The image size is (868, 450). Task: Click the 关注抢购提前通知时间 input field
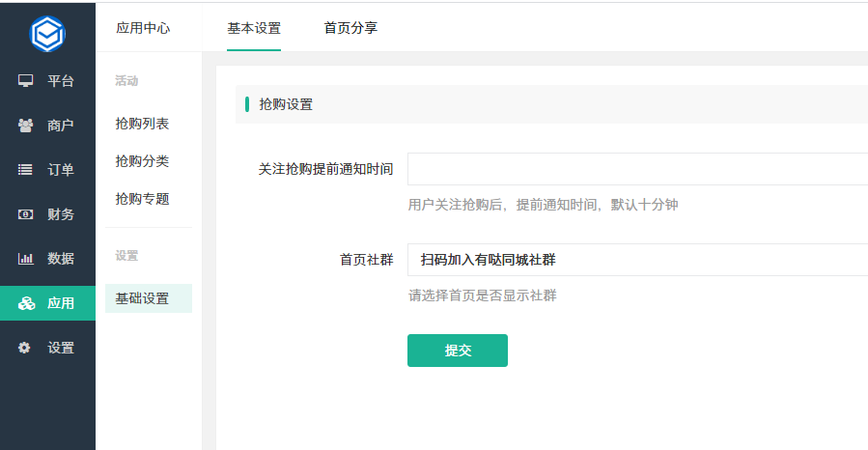[x=637, y=169]
